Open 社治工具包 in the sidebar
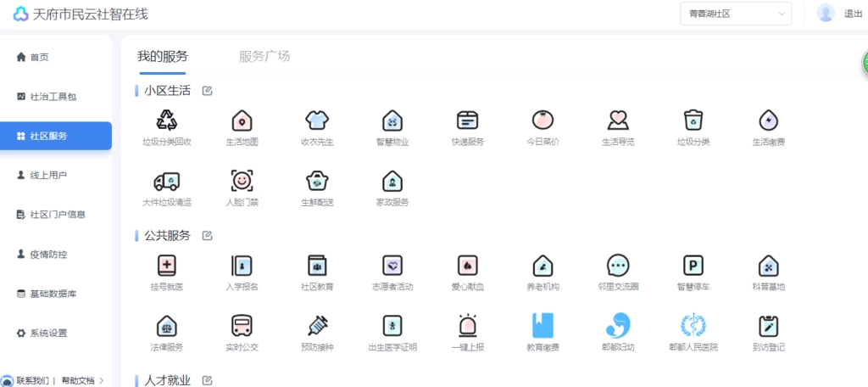868x387 pixels. (53, 97)
